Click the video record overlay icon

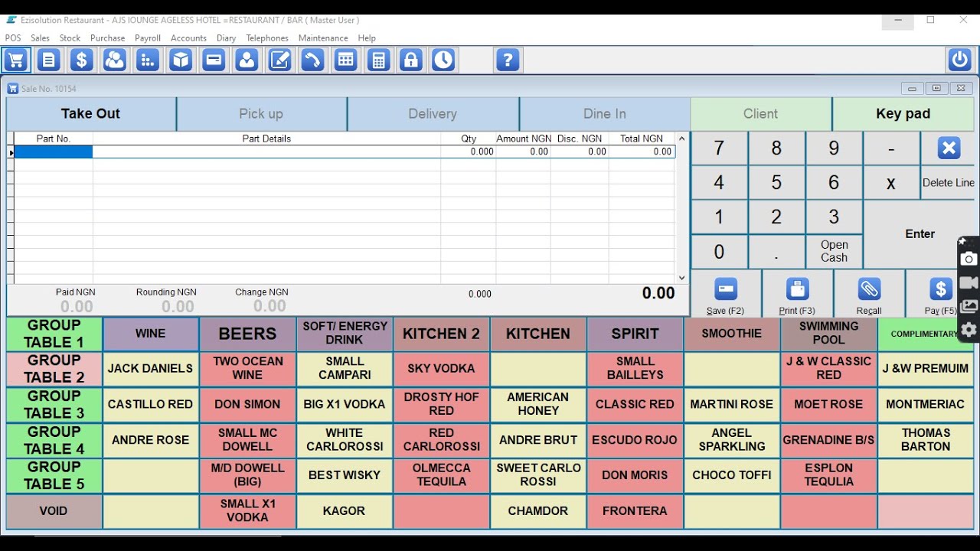(x=969, y=282)
